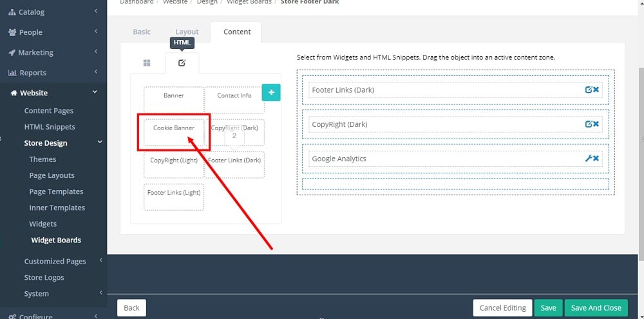Select the Content tab
The width and height of the screenshot is (644, 319).
coord(237,32)
